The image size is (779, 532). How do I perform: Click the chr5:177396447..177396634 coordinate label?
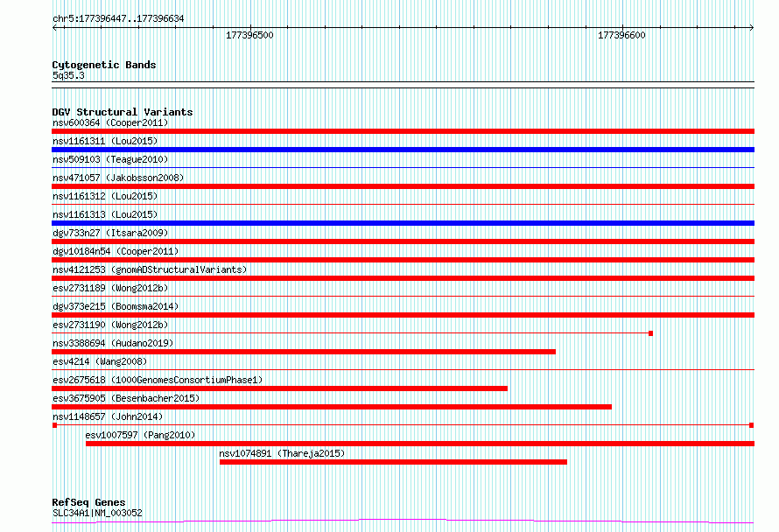(x=118, y=18)
